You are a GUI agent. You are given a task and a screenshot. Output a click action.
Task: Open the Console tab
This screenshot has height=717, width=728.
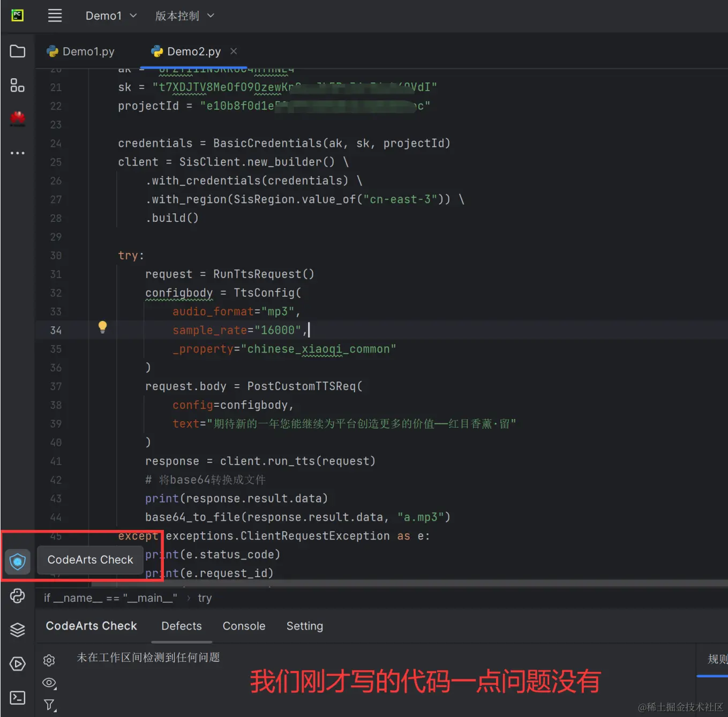pyautogui.click(x=244, y=626)
